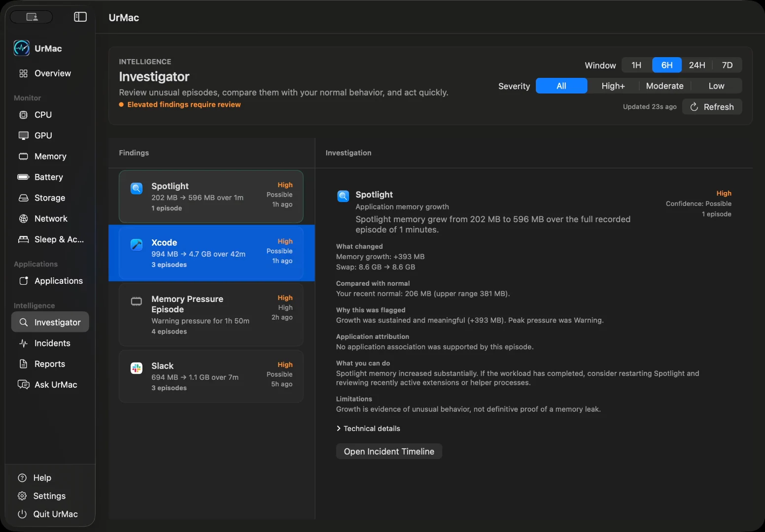Click Open Incident Timeline button

click(389, 452)
